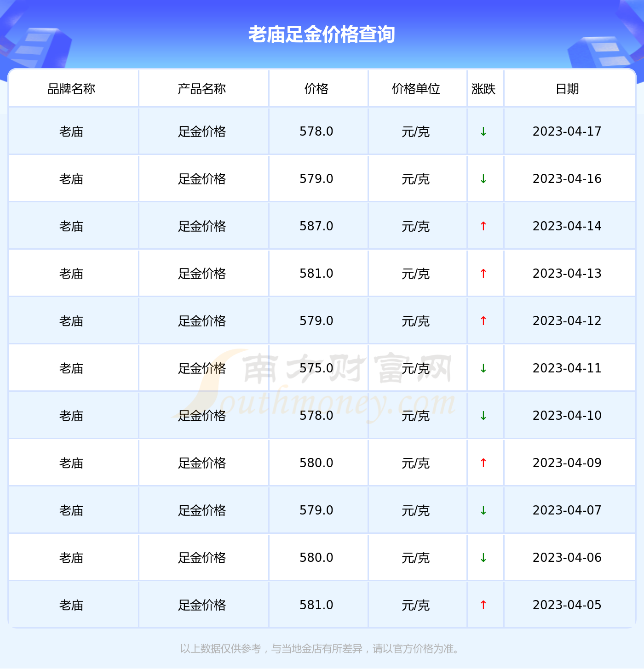Viewport: 644px width, 669px height.
Task: Click the date 2023-04-12
Action: click(567, 321)
